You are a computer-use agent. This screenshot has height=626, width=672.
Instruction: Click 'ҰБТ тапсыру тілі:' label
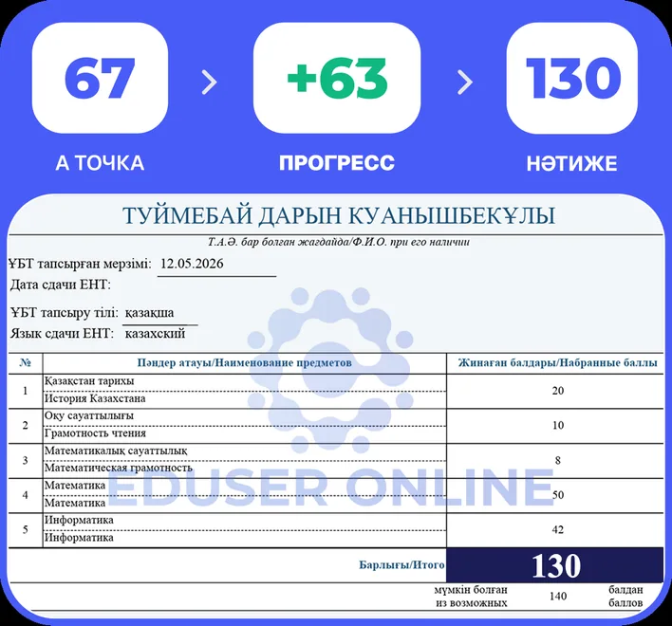click(65, 313)
